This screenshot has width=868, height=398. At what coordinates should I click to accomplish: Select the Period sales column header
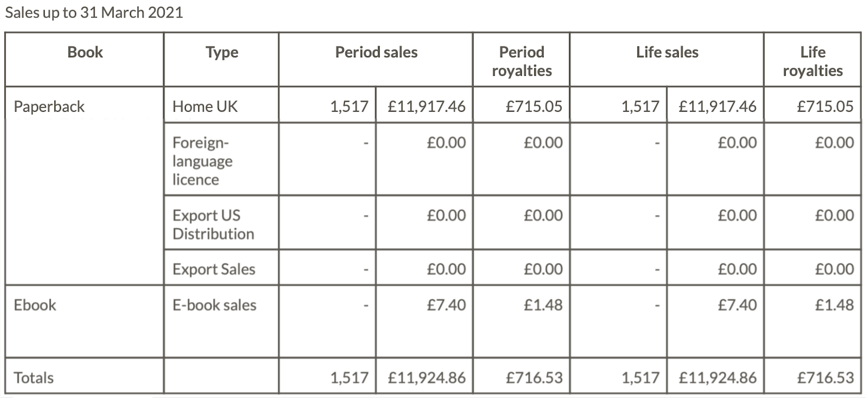376,53
